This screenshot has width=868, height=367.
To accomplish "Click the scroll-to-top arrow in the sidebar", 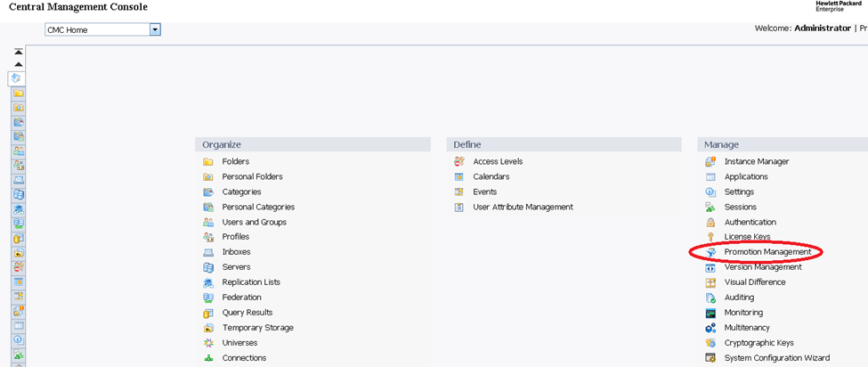I will [x=18, y=52].
